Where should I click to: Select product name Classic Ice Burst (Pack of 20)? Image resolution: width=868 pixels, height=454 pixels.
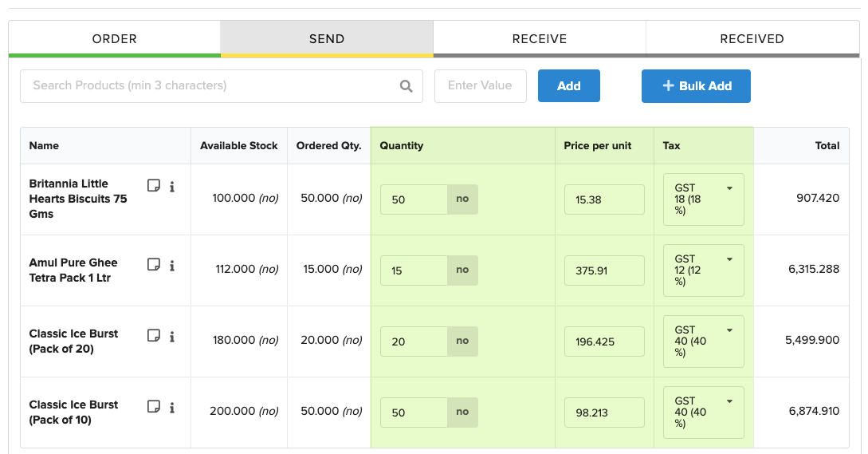[73, 341]
